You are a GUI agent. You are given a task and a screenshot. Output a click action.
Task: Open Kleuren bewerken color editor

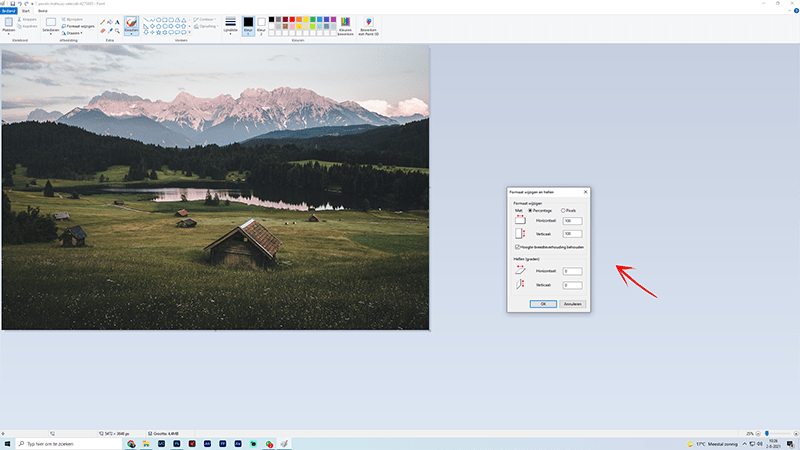pyautogui.click(x=345, y=26)
